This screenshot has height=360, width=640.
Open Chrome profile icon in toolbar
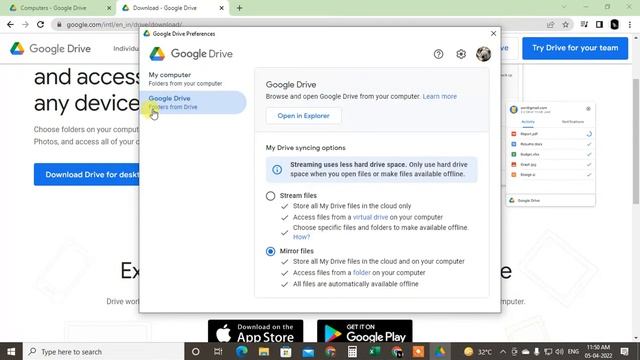pos(614,24)
